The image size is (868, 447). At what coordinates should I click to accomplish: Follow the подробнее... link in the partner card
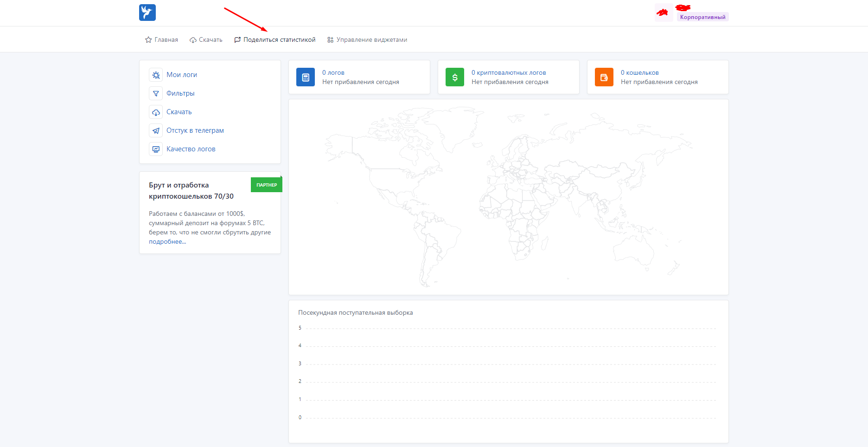[x=167, y=242]
